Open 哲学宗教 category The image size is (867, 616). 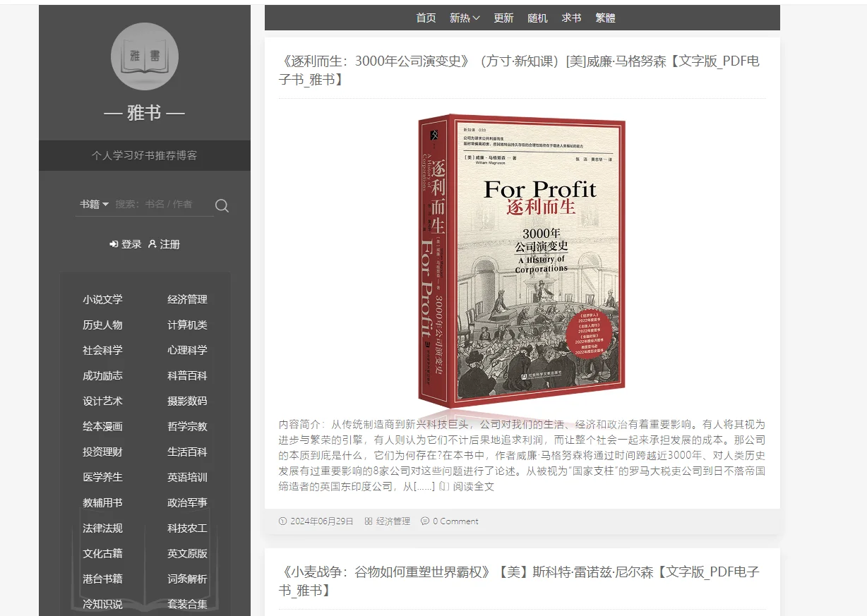coord(187,426)
